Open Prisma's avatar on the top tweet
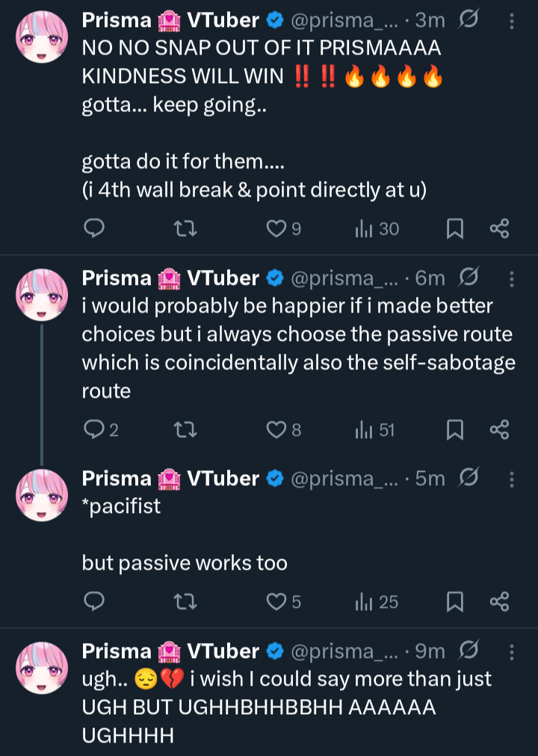Viewport: 538px width, 756px height. 42,37
